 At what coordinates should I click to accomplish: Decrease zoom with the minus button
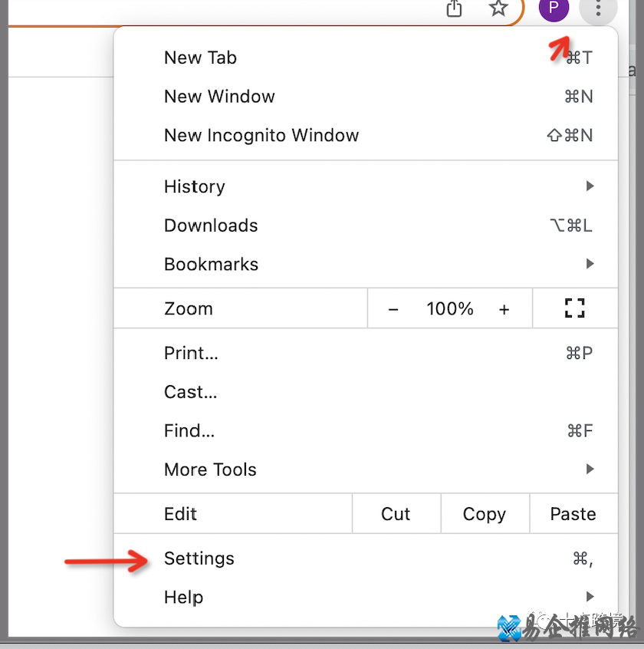click(393, 309)
